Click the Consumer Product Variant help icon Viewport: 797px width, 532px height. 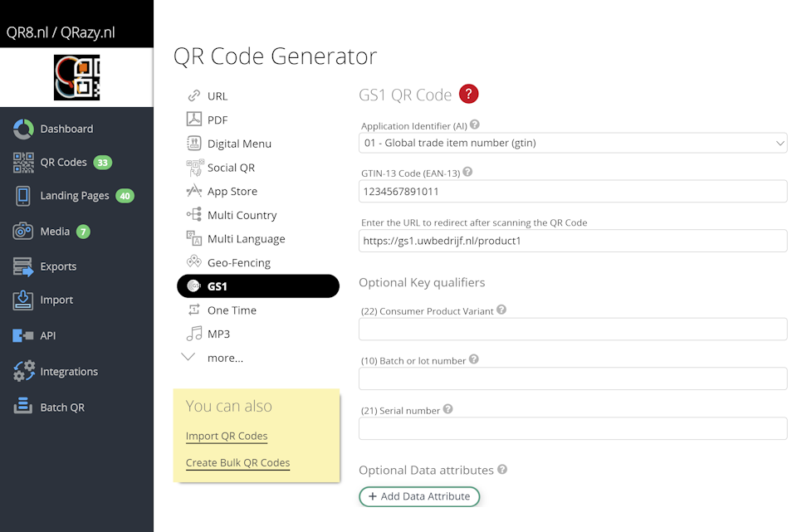[x=501, y=310]
